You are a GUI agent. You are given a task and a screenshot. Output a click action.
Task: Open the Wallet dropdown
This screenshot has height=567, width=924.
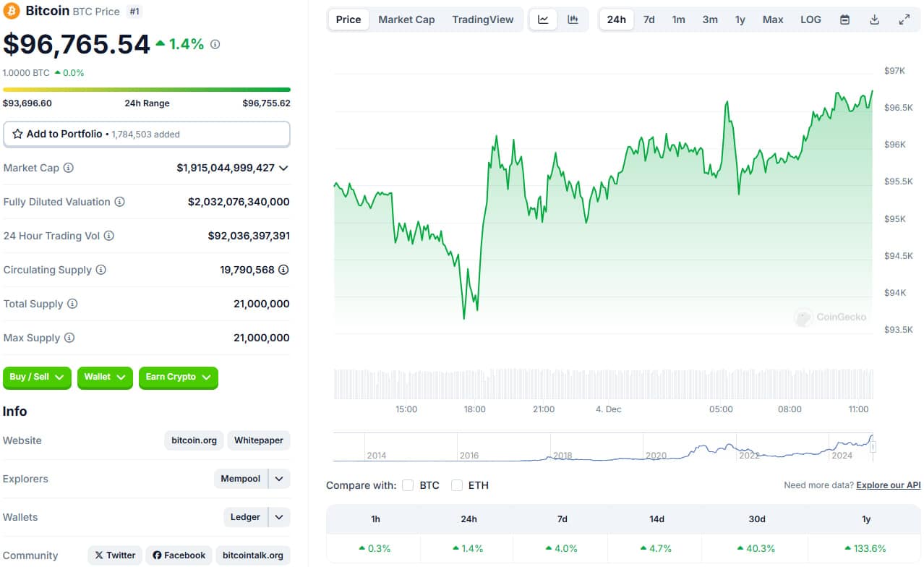[105, 378]
